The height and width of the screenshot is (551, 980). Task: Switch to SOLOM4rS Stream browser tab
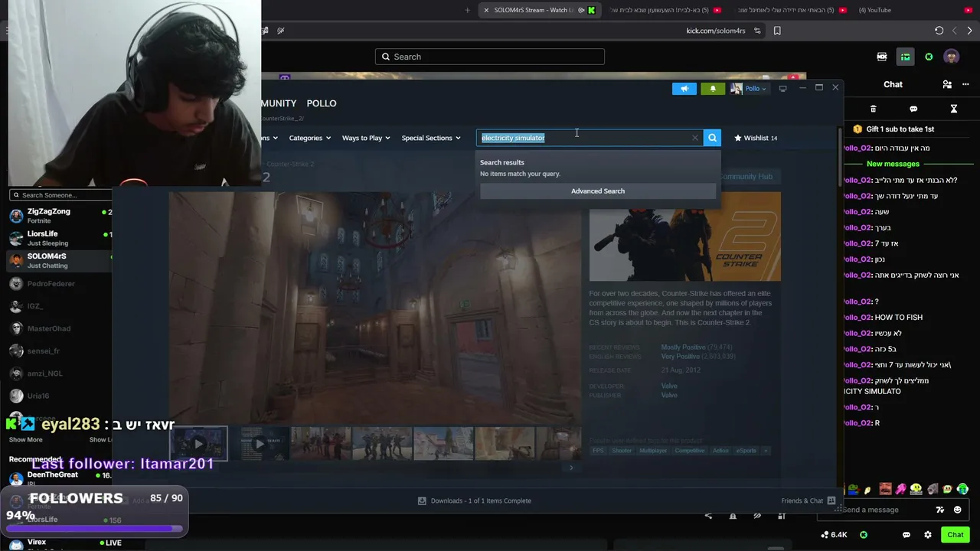(538, 10)
